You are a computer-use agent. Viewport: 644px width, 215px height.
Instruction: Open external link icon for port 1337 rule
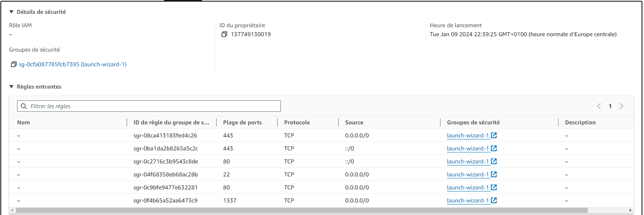click(494, 200)
